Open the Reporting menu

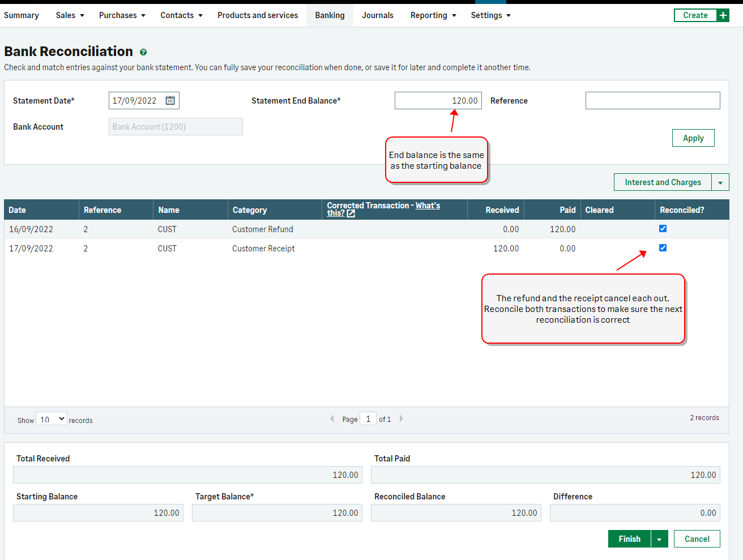pos(433,15)
